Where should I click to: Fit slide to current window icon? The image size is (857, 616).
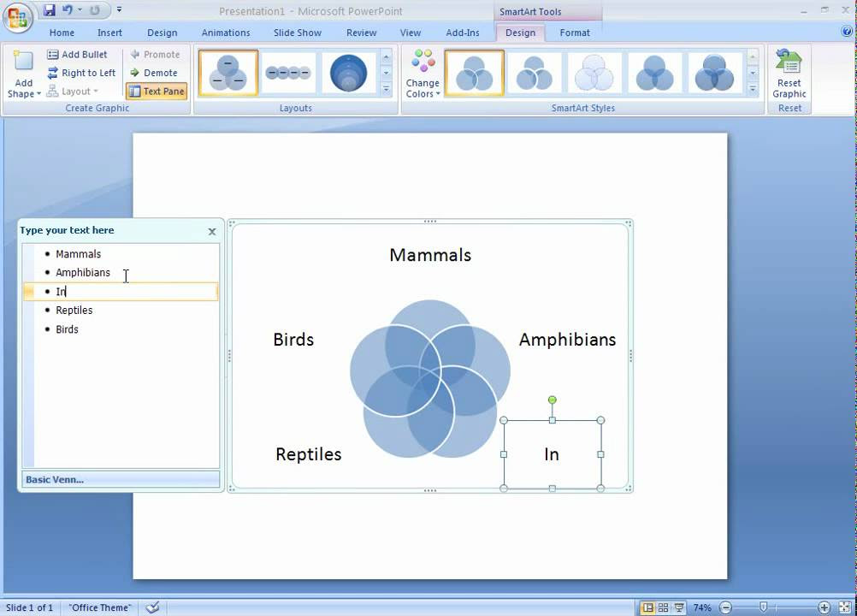pyautogui.click(x=845, y=607)
